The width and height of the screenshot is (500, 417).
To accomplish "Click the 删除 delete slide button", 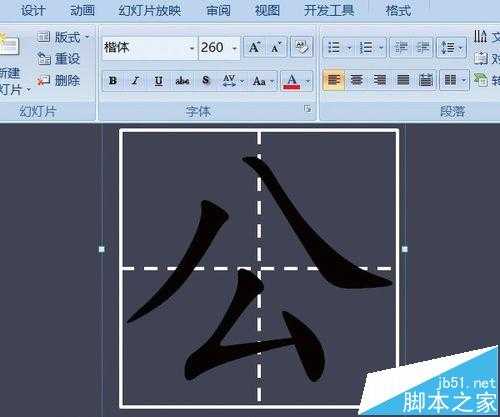I will 59,80.
